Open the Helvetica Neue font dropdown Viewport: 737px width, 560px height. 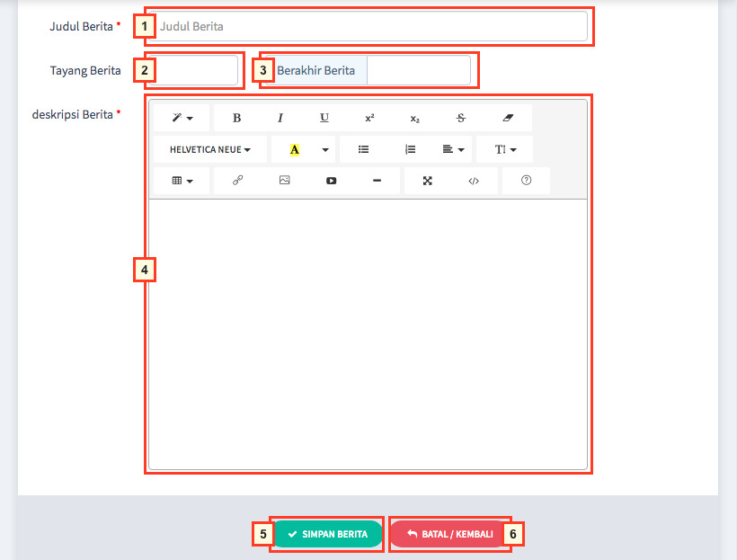pyautogui.click(x=210, y=149)
